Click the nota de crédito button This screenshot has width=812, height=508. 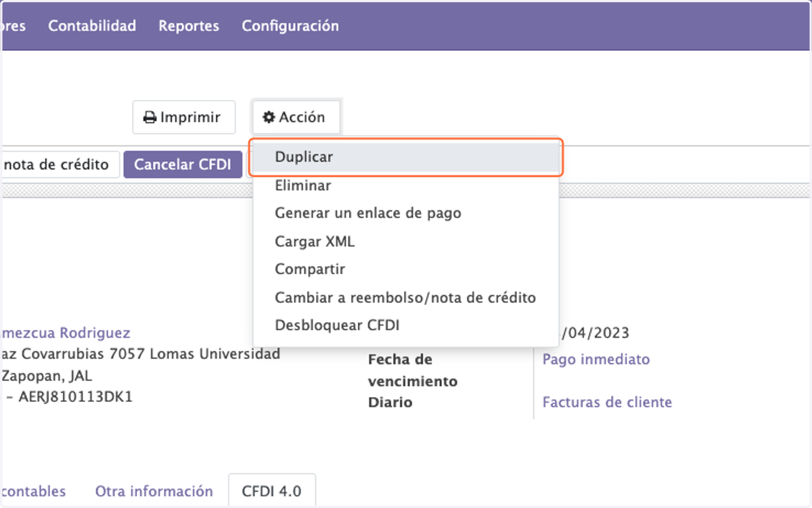tap(60, 164)
